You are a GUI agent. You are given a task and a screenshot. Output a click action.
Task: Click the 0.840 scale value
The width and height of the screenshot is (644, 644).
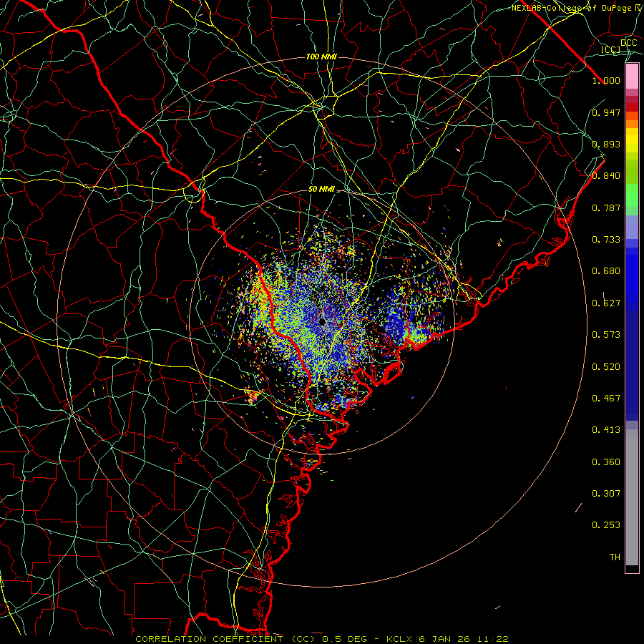pos(606,176)
